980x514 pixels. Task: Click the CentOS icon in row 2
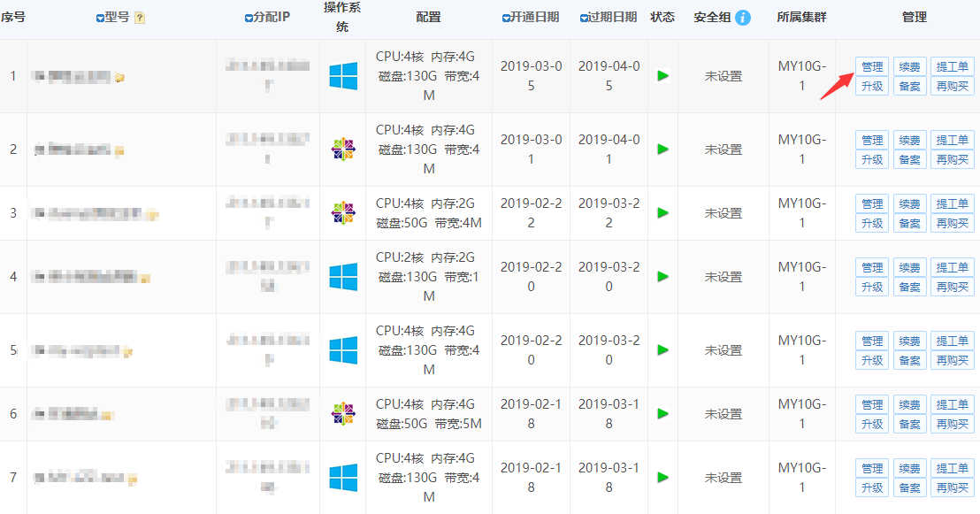point(343,150)
